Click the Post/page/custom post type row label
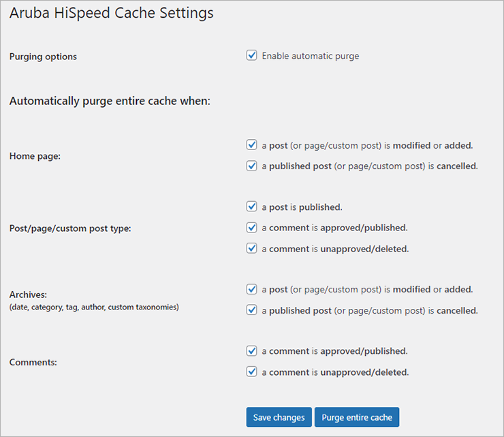This screenshot has width=504, height=437. pyautogui.click(x=70, y=228)
